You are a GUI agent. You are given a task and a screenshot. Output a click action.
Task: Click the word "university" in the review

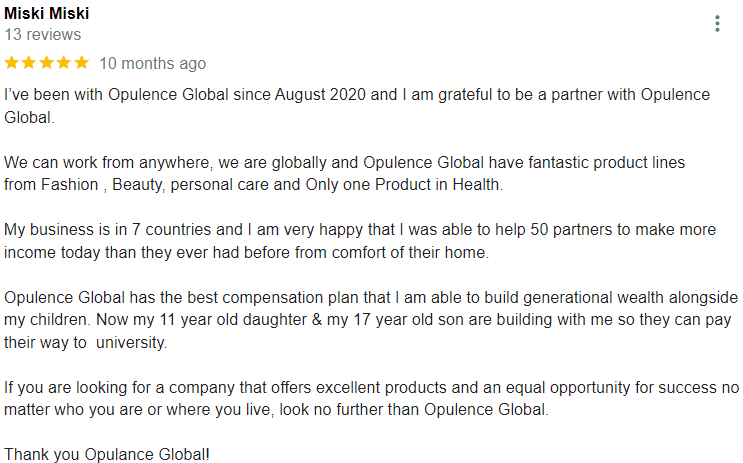click(x=131, y=342)
